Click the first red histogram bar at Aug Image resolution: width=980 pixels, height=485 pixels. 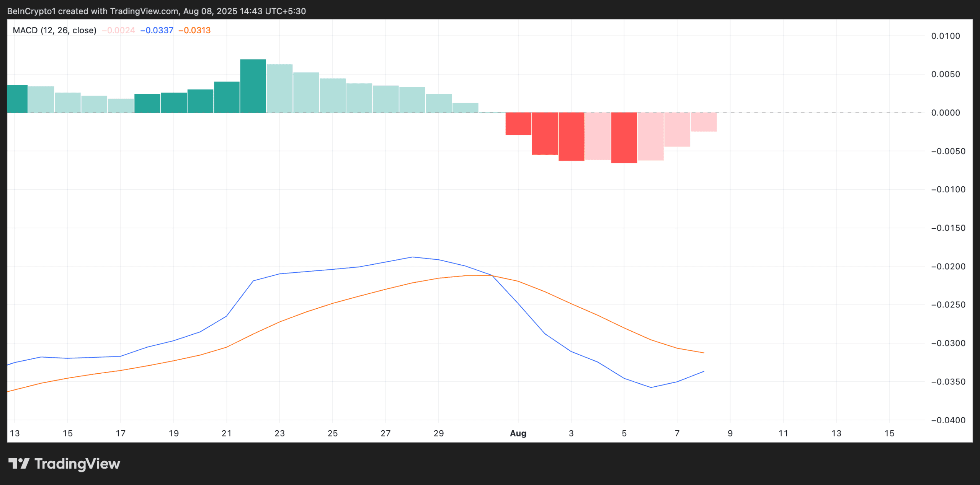pos(518,124)
